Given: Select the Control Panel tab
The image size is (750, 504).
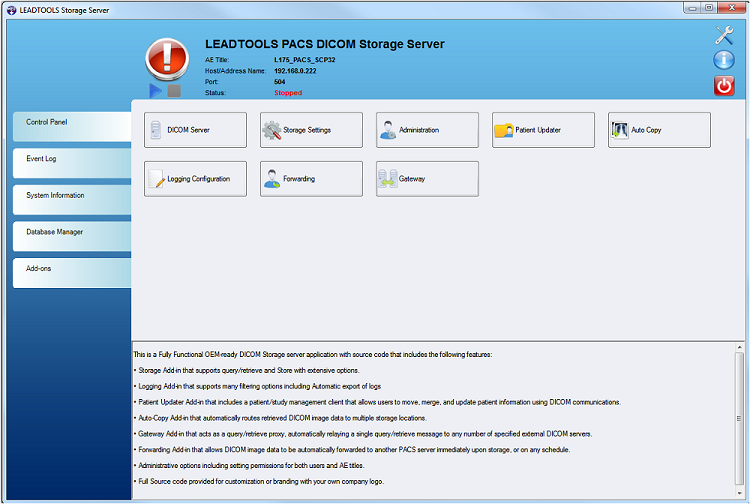Looking at the screenshot, I should (72, 126).
